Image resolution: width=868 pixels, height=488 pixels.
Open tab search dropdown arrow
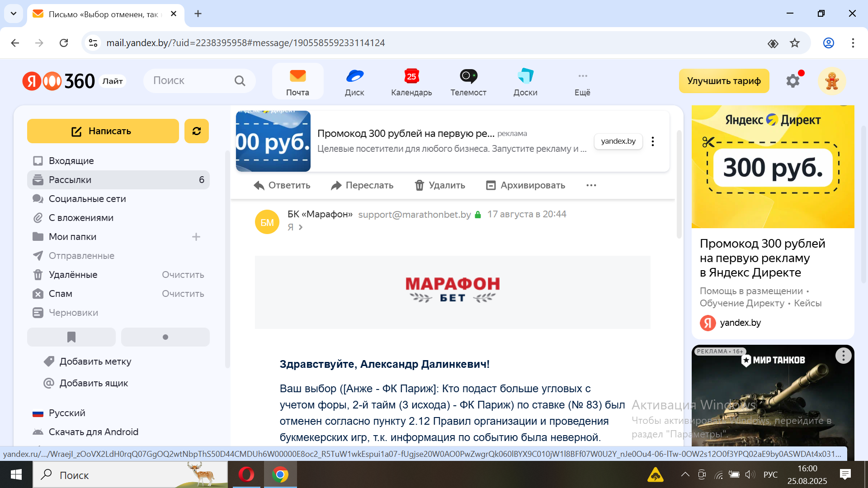(14, 14)
